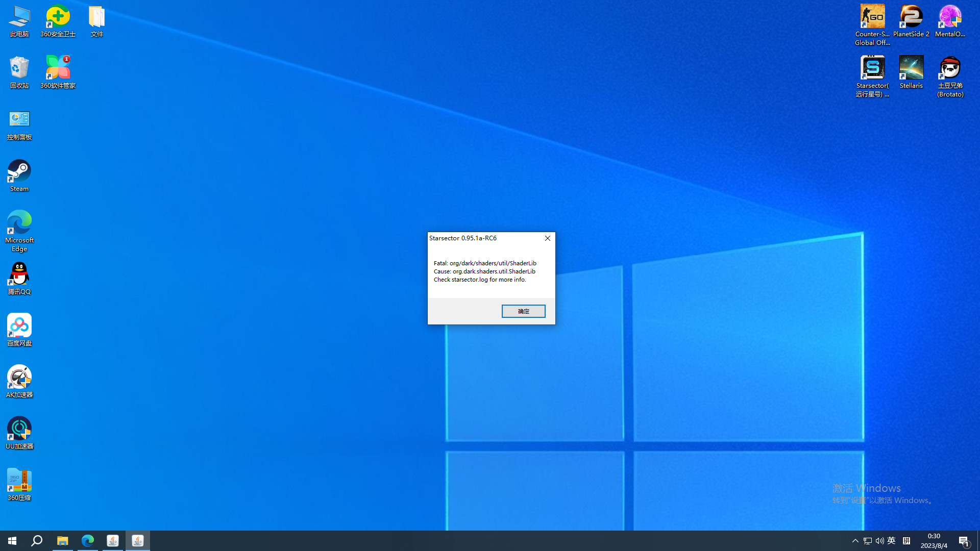Close the Starsector error dialog

pos(547,238)
